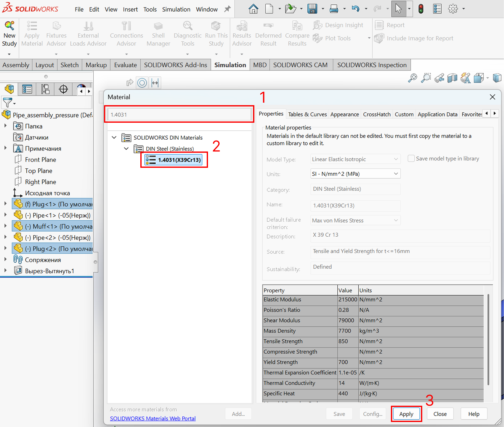This screenshot has height=427, width=504.
Task: Click the File Properties list icon
Action: [x=437, y=9]
